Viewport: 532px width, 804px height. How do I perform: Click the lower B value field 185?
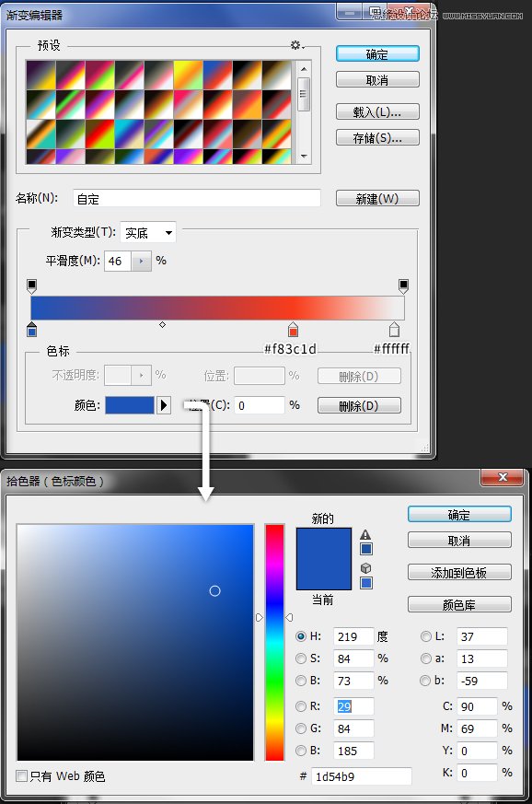pos(353,751)
